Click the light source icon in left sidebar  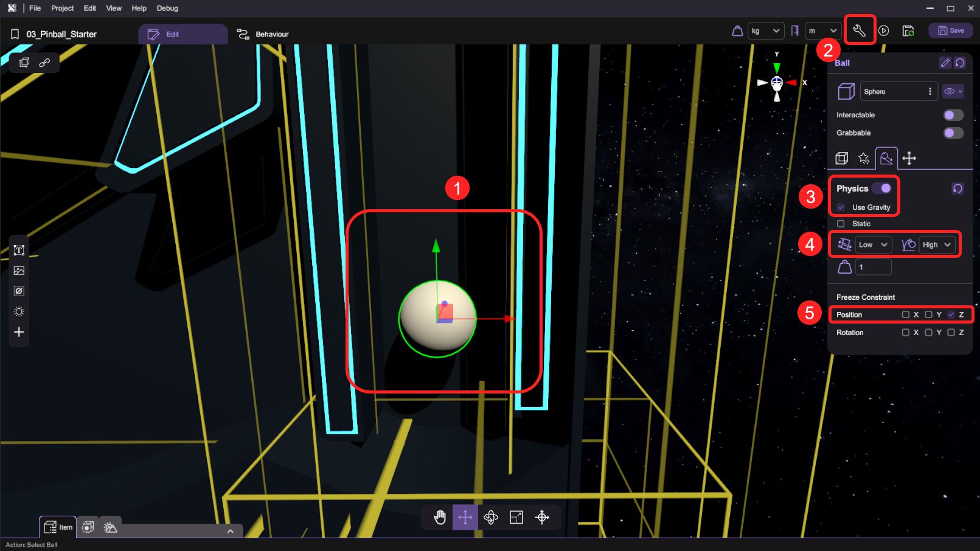[19, 311]
